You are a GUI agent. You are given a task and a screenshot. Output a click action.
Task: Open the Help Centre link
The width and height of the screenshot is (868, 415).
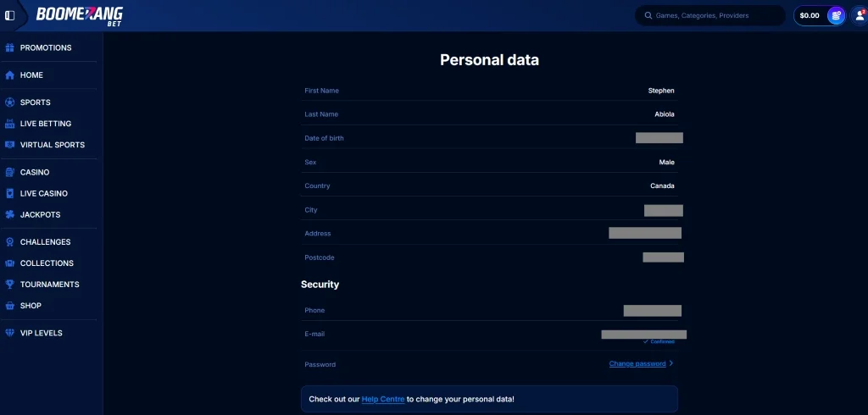point(383,399)
